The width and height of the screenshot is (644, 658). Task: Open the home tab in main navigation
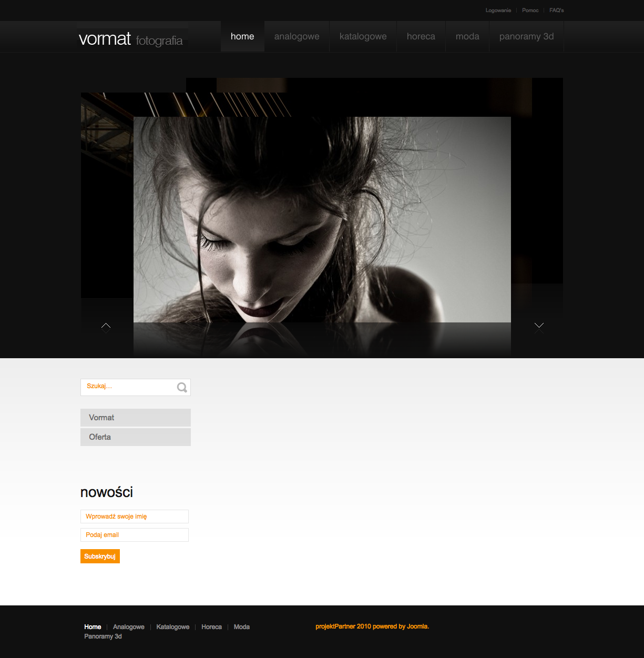[242, 36]
